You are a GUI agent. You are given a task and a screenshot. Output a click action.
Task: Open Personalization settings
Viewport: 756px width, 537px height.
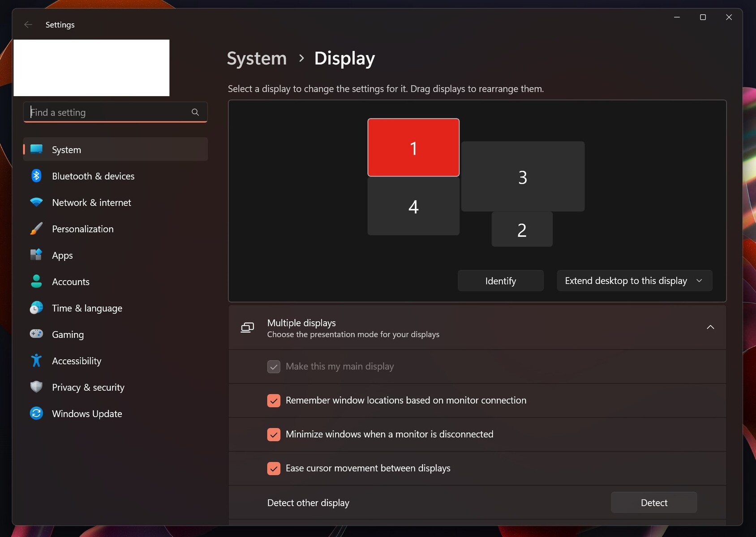pyautogui.click(x=116, y=229)
